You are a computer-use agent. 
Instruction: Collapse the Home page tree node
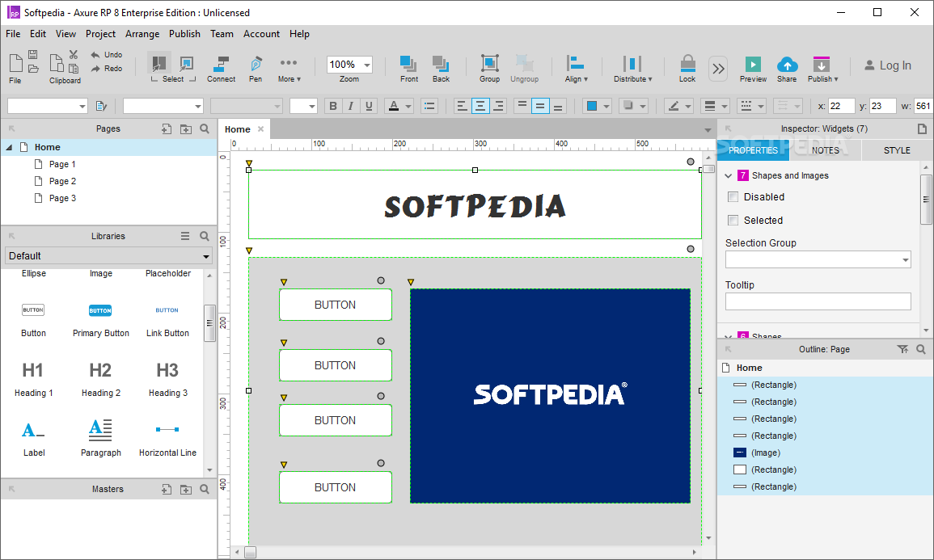pyautogui.click(x=9, y=147)
